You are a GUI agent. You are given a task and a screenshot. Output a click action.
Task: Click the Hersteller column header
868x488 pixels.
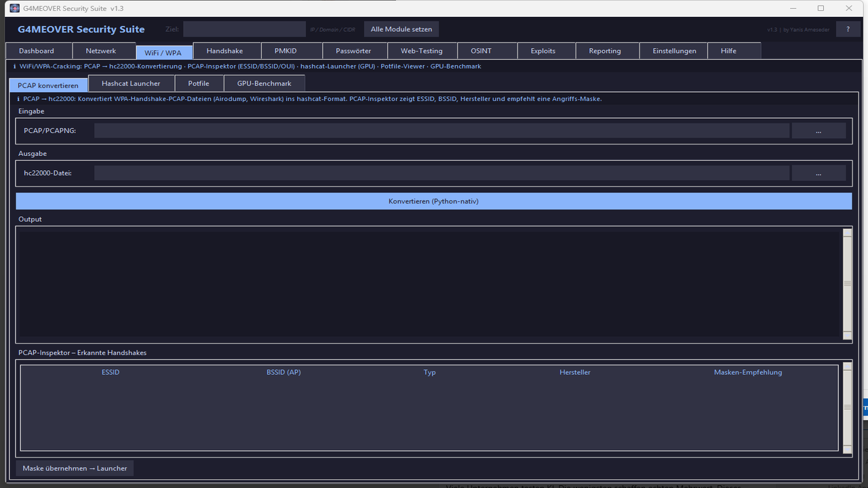coord(575,372)
